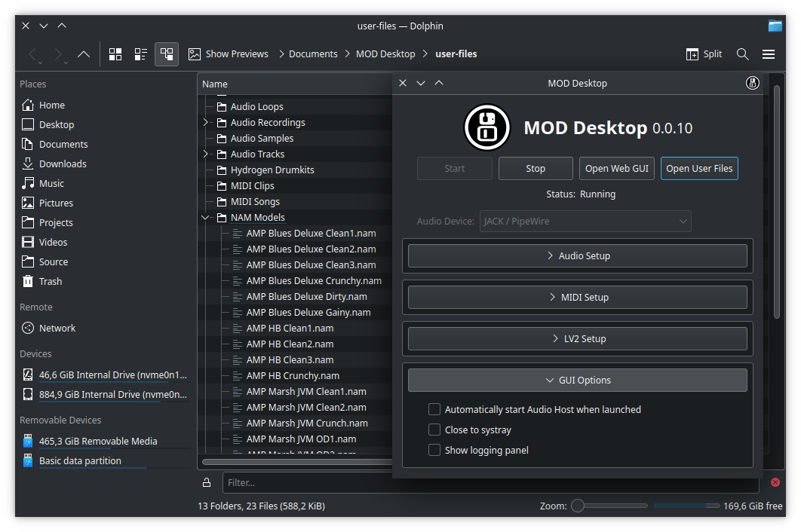801x532 pixels.
Task: Close the filter bar with red X
Action: tap(775, 482)
